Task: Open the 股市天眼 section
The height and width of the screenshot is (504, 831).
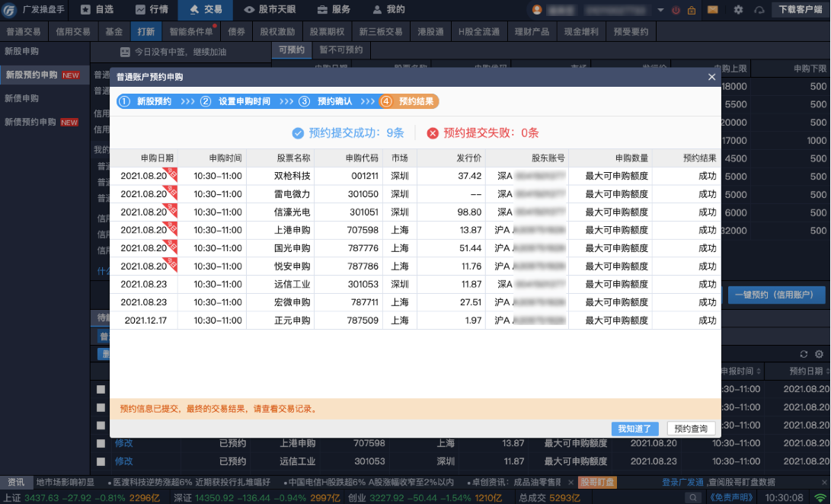Action: pyautogui.click(x=269, y=10)
